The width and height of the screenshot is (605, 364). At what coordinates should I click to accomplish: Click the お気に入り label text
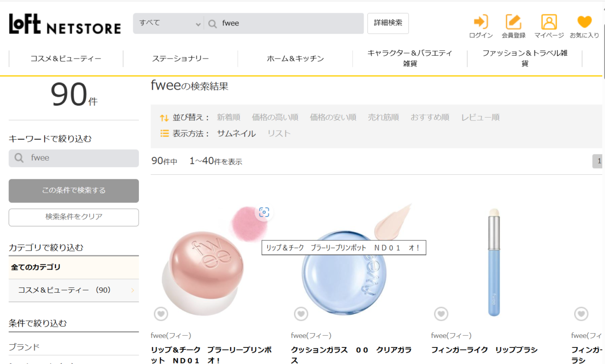pyautogui.click(x=584, y=35)
